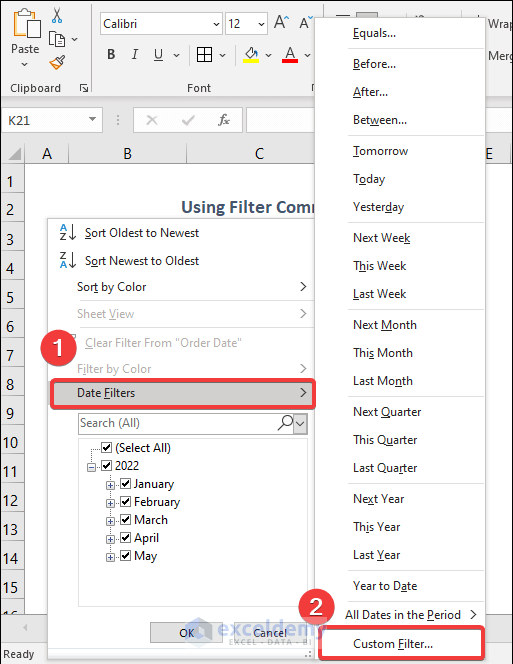Uncheck the February checkbox
Screen dimensions: 513x664
pos(125,501)
